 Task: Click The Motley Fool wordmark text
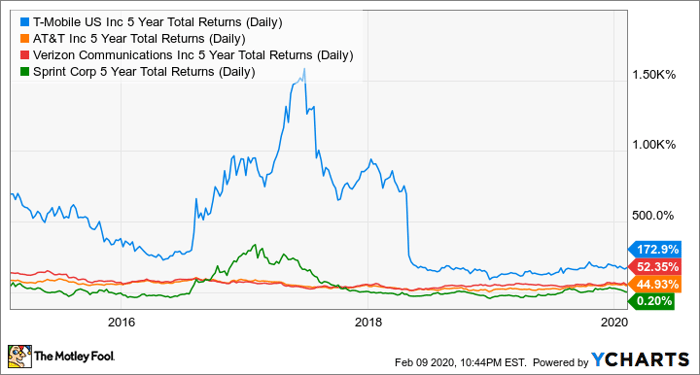pos(75,356)
